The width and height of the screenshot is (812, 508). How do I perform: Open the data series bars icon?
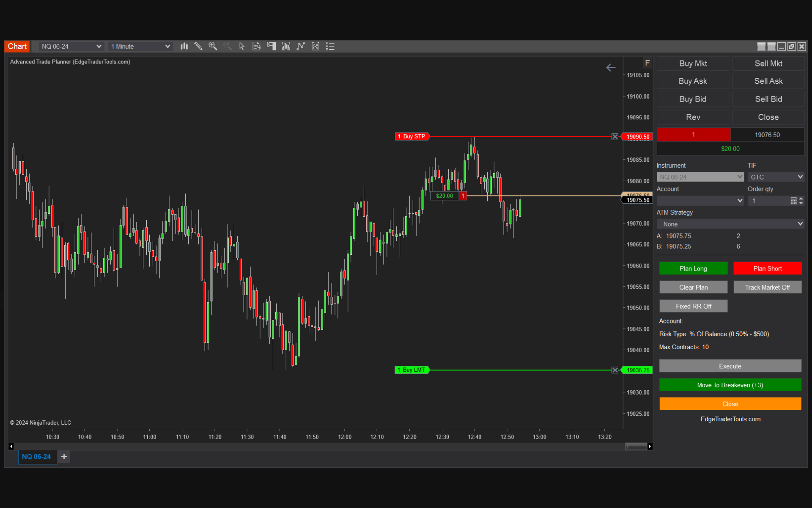click(286, 47)
